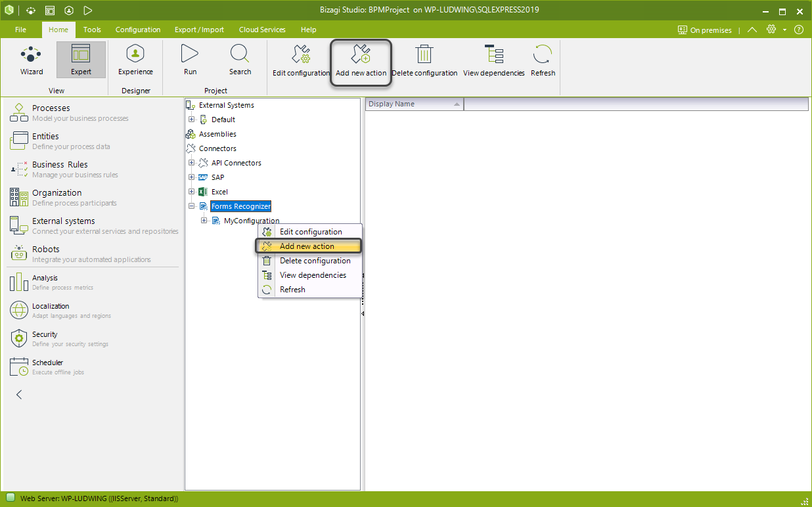The height and width of the screenshot is (507, 812).
Task: Open the Business Rules module
Action: click(x=95, y=169)
